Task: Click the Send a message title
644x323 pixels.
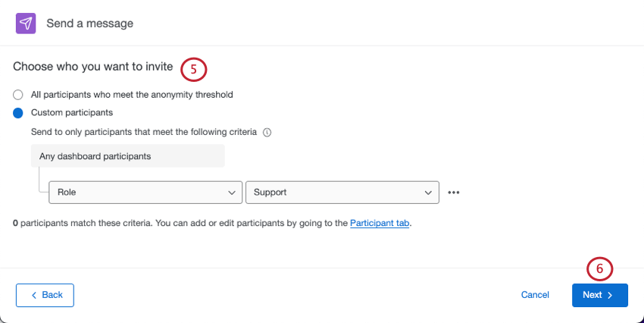Action: click(89, 24)
